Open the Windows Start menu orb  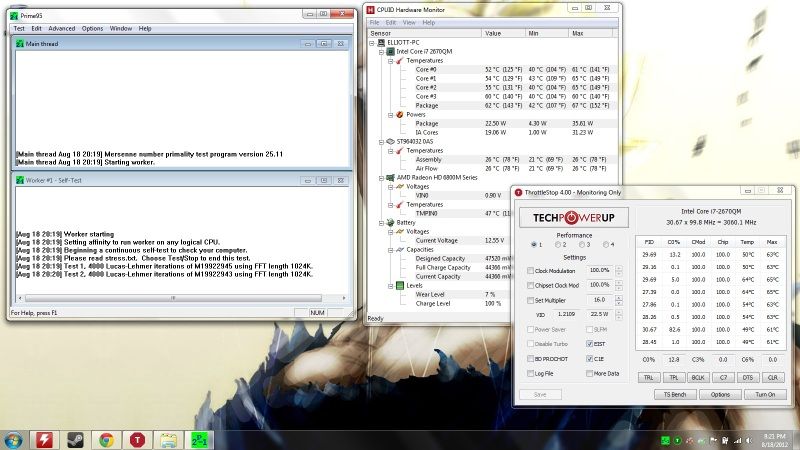point(13,440)
